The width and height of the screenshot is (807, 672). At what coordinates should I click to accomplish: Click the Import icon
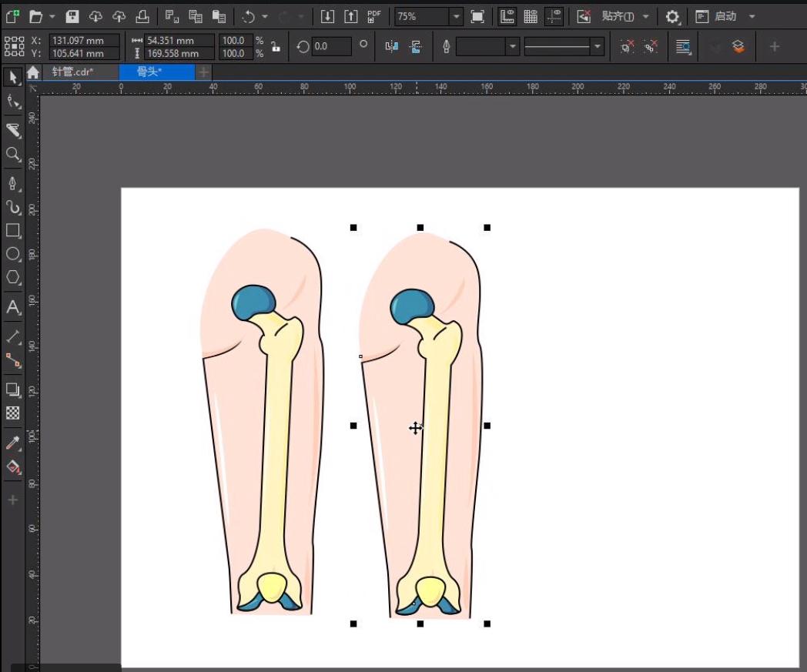point(327,16)
